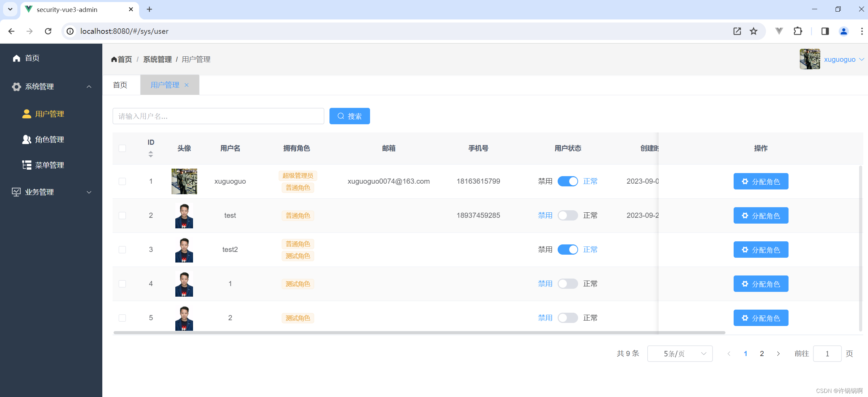
Task: Open the 5条/页 page size dropdown
Action: [680, 354]
